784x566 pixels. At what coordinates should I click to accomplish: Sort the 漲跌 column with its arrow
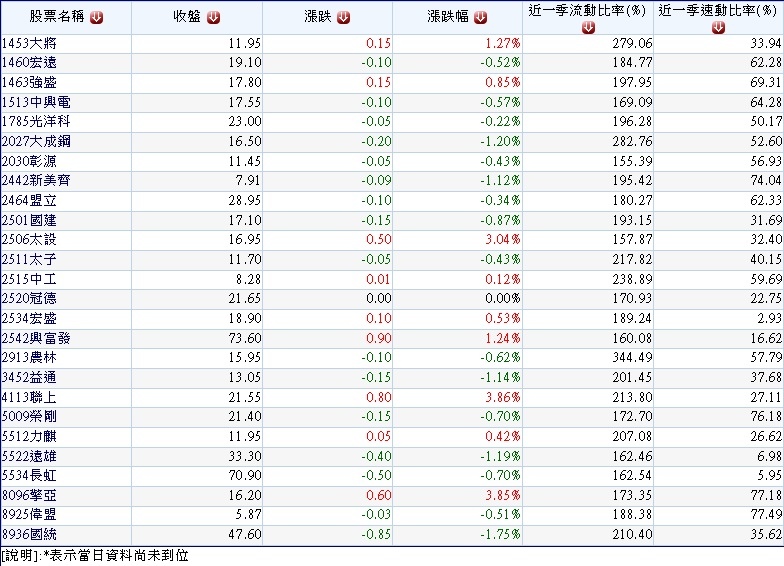pyautogui.click(x=343, y=17)
